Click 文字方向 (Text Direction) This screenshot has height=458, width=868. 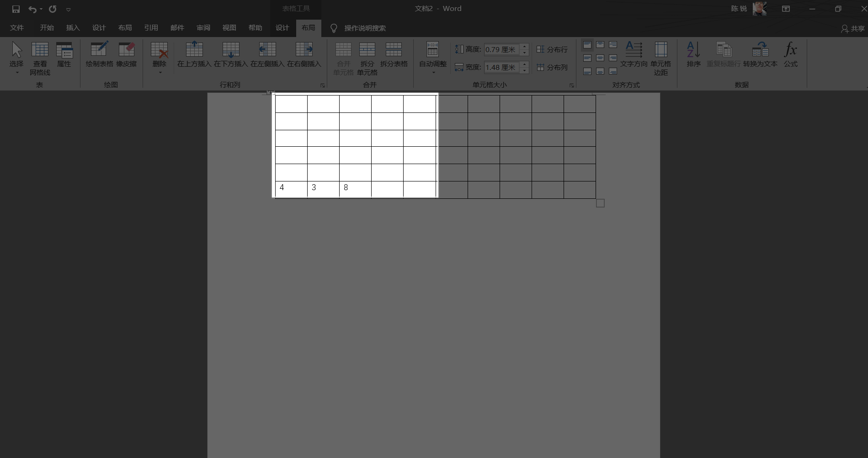(634, 55)
